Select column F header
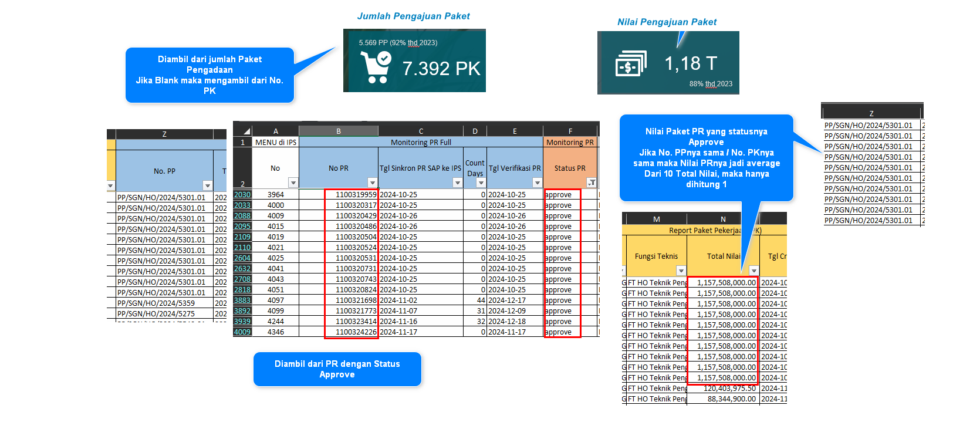The image size is (980, 422). (570, 131)
